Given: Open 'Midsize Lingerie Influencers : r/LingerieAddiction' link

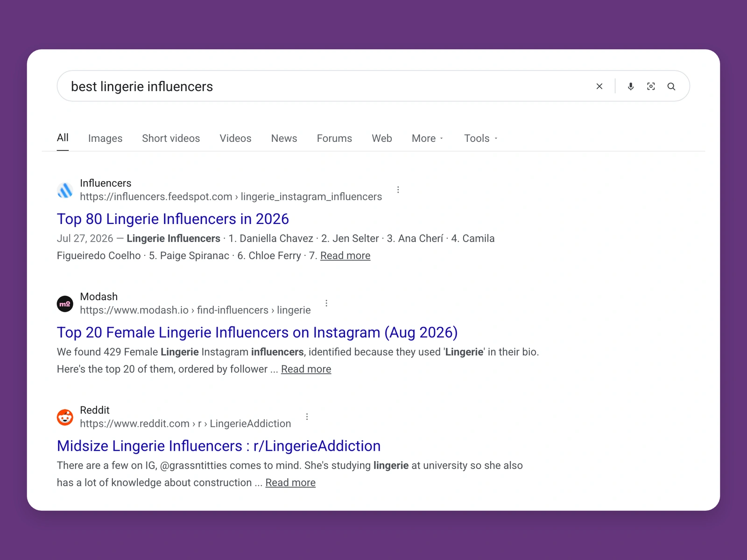Looking at the screenshot, I should tap(218, 446).
